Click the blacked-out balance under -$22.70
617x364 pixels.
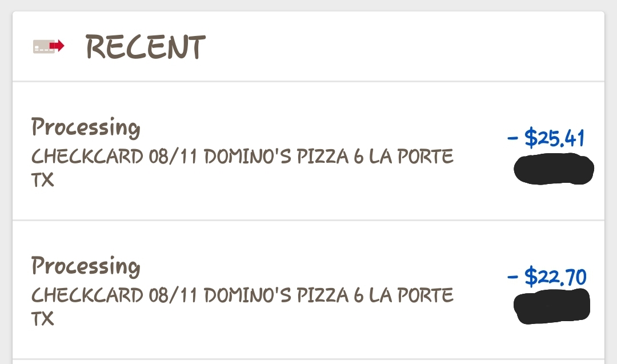[552, 306]
